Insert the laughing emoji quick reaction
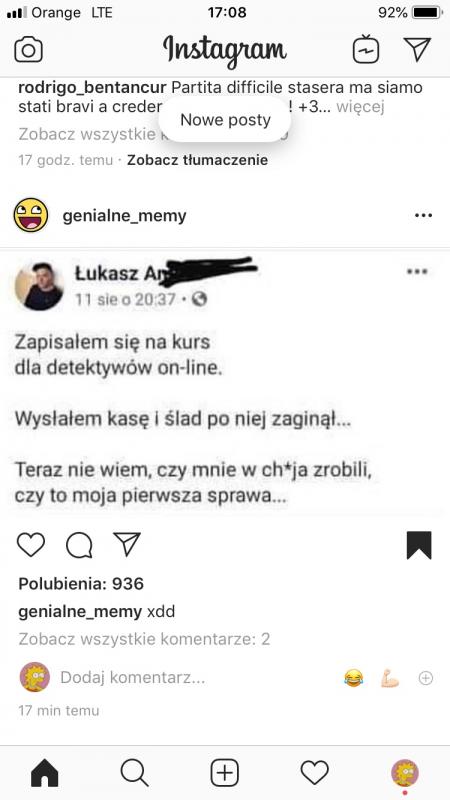The width and height of the screenshot is (450, 800). click(x=353, y=678)
